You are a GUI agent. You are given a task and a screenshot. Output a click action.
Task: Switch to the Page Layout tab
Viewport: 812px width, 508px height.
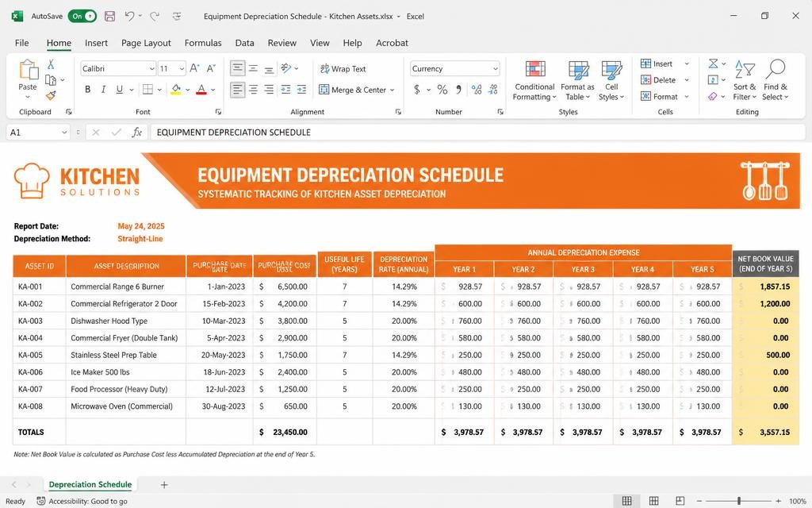tap(146, 43)
